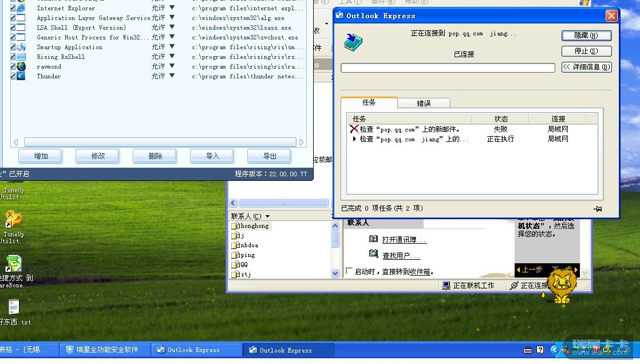The width and height of the screenshot is (640, 364).
Task: Click the 增加 button
Action: [x=41, y=156]
